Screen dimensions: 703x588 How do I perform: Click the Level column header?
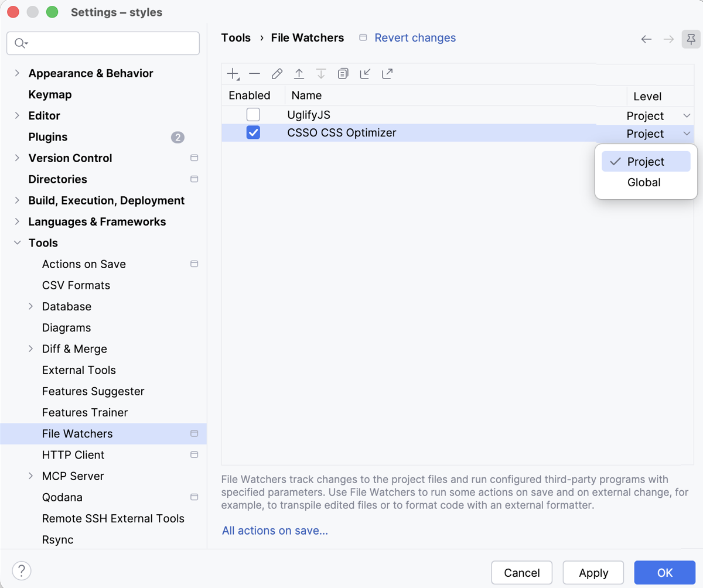tap(660, 96)
